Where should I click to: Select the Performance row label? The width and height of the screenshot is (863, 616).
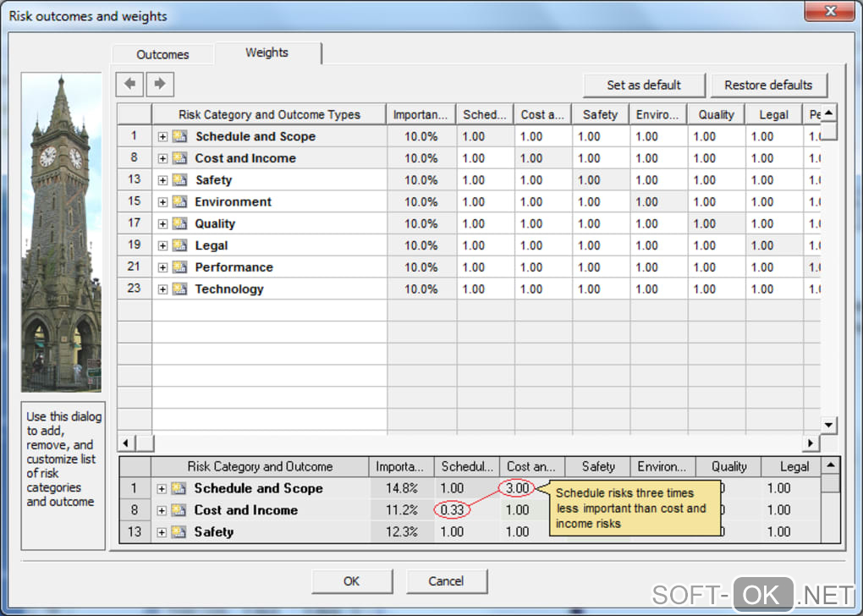click(234, 267)
